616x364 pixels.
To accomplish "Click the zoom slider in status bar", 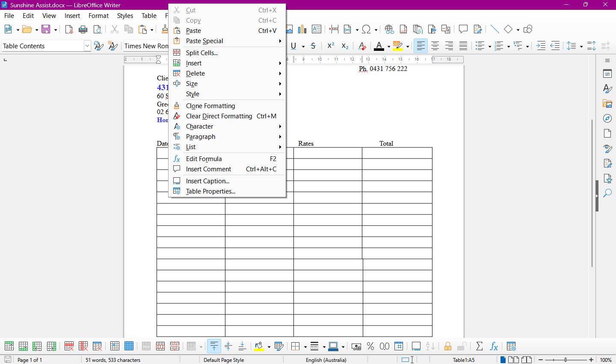I will coord(566,360).
